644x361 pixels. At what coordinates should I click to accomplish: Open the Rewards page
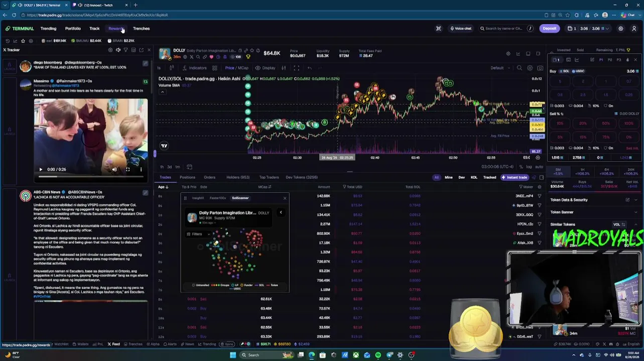[116, 29]
